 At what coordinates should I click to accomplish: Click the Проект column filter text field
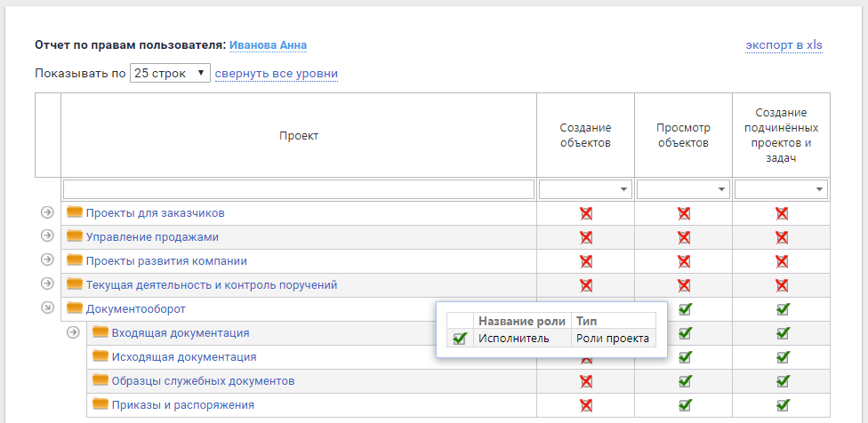click(x=299, y=189)
